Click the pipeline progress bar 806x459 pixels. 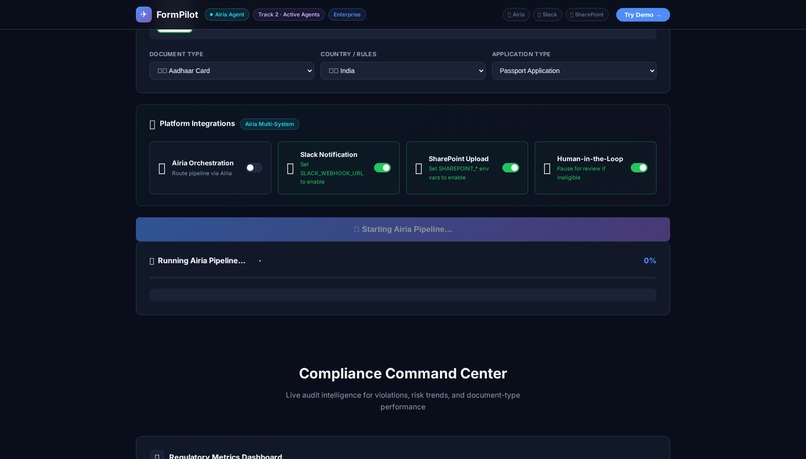pos(402,278)
